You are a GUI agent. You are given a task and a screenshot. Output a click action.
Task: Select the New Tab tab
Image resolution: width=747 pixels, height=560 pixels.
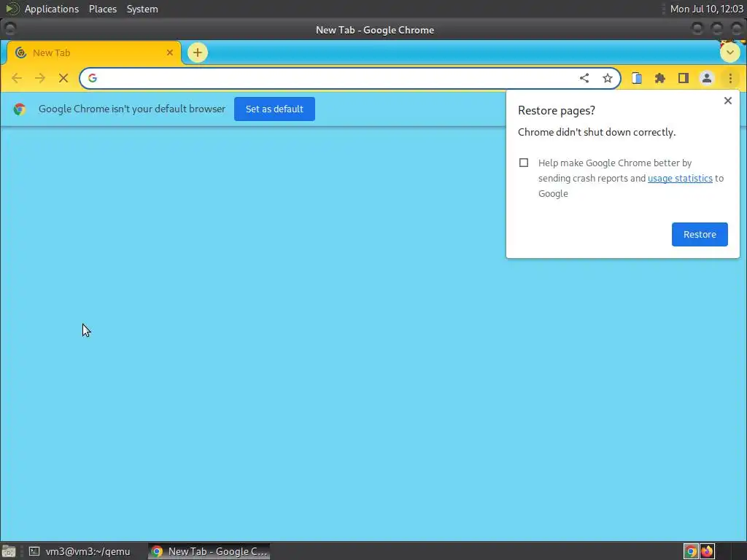coord(94,52)
